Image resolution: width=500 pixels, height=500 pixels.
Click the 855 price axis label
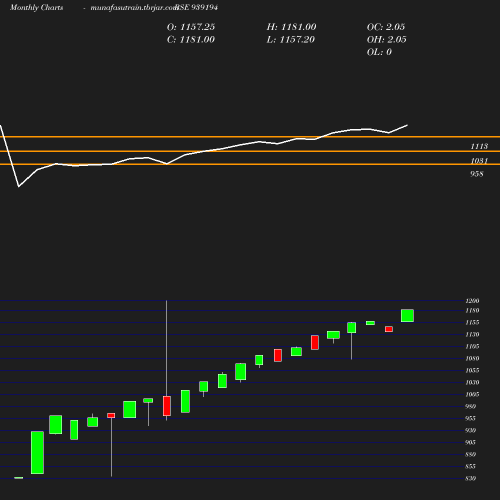click(x=470, y=467)
